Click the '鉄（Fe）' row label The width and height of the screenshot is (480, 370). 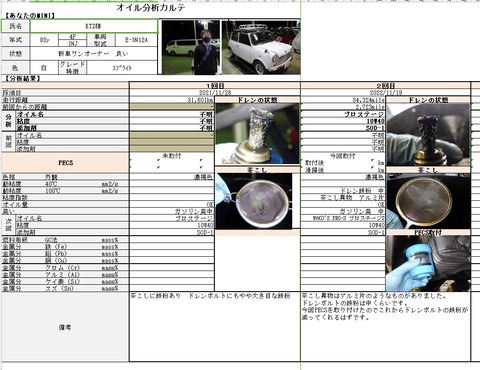[x=56, y=247]
